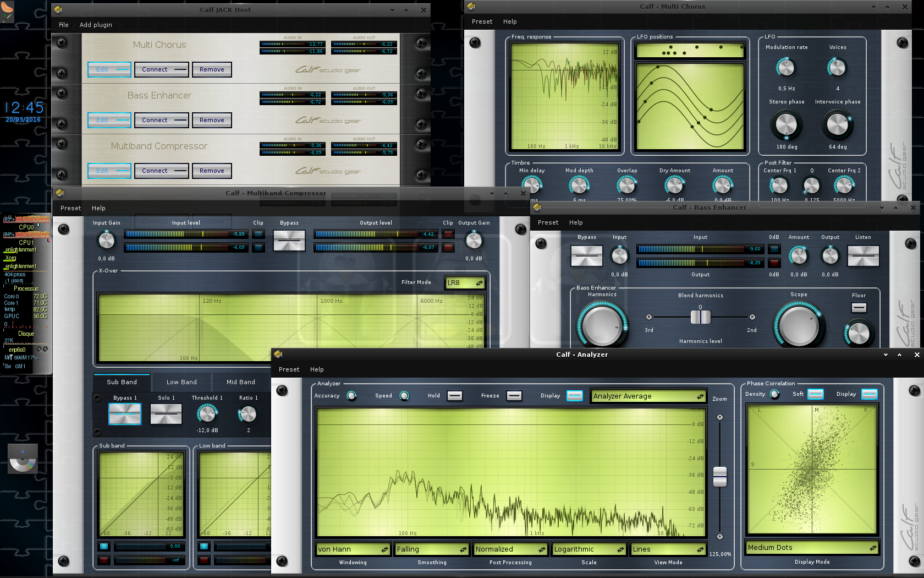924x578 pixels.
Task: Click the Voices knob in Multi Chorus
Action: (837, 68)
